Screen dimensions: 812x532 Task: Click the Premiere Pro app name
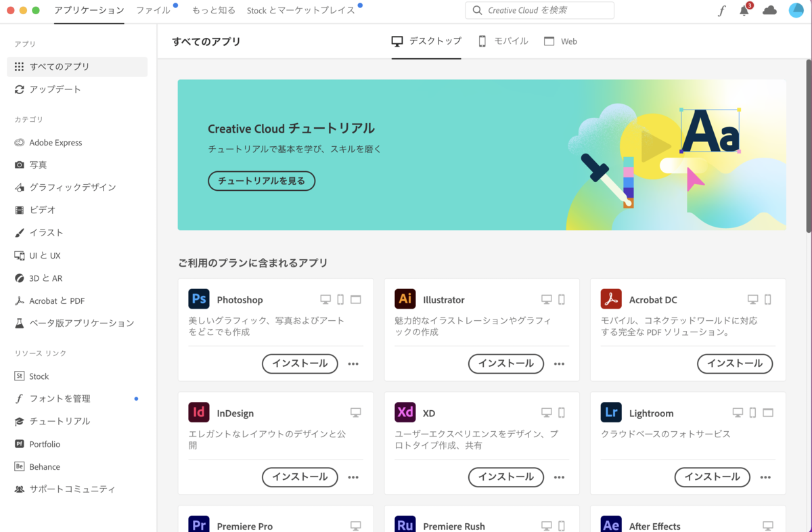[245, 526]
